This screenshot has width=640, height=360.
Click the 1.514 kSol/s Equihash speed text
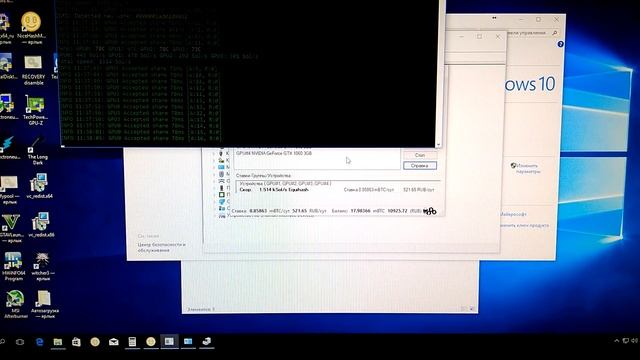pyautogui.click(x=284, y=190)
